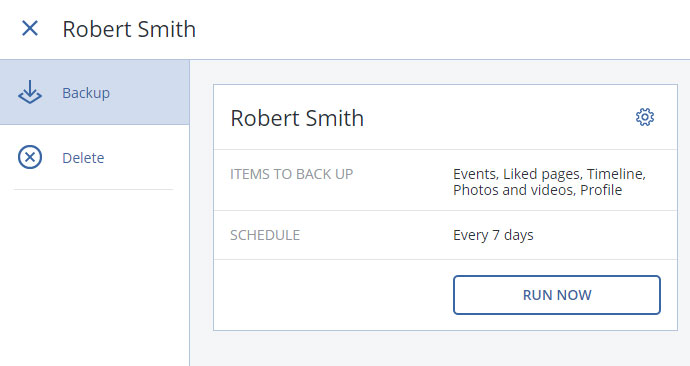Open the 'Every 7 days' schedule value
Viewport: 690px width, 366px height.
[x=493, y=235]
